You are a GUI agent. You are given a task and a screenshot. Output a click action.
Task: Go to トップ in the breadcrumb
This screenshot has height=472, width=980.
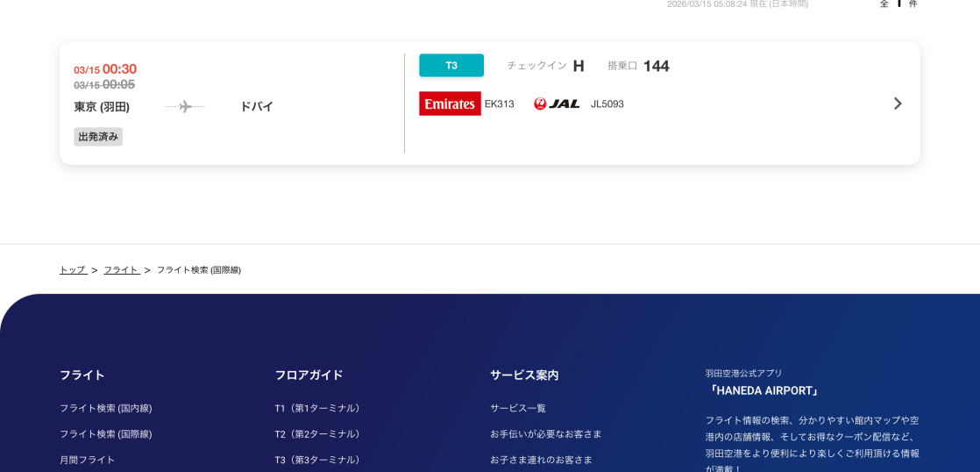click(73, 270)
